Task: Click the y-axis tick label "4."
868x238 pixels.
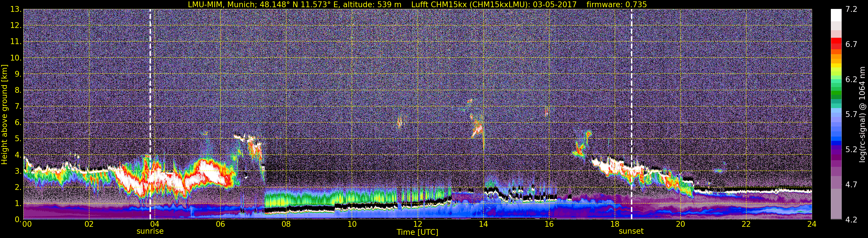Action: [18, 155]
